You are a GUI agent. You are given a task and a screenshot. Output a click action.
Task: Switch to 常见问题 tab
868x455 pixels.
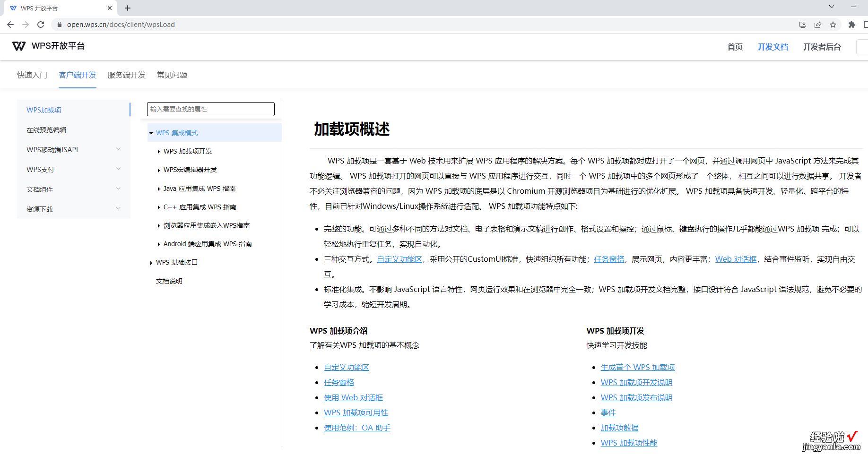coord(172,75)
